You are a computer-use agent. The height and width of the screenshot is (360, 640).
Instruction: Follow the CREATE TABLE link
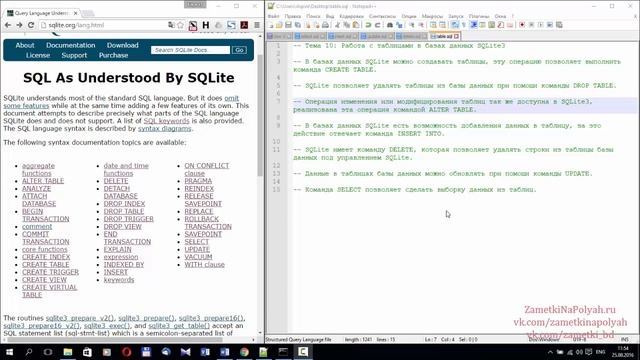coord(45,264)
